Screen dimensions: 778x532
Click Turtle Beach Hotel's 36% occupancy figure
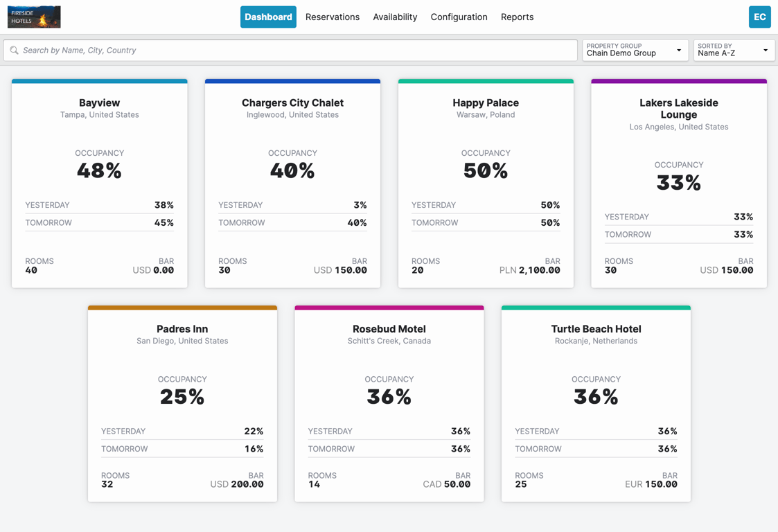tap(596, 396)
